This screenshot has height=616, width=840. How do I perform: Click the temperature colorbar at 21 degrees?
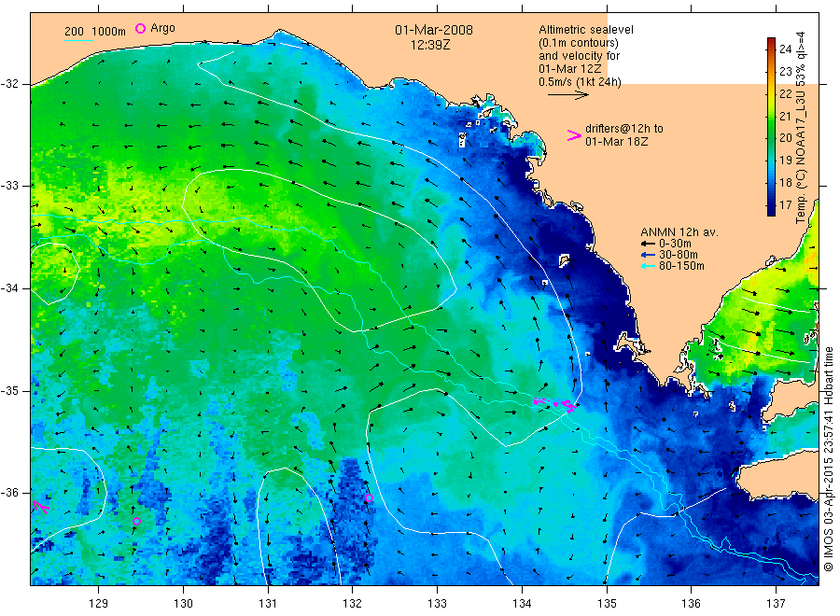771,116
